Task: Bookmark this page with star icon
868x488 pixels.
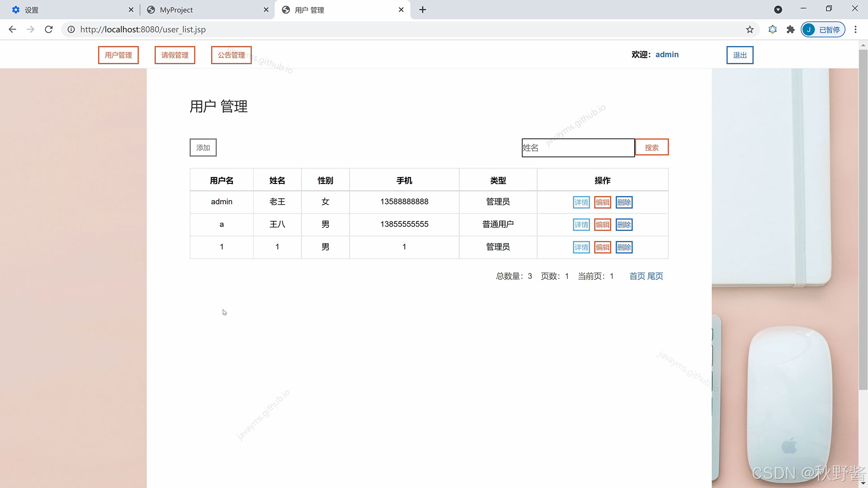Action: 750,29
